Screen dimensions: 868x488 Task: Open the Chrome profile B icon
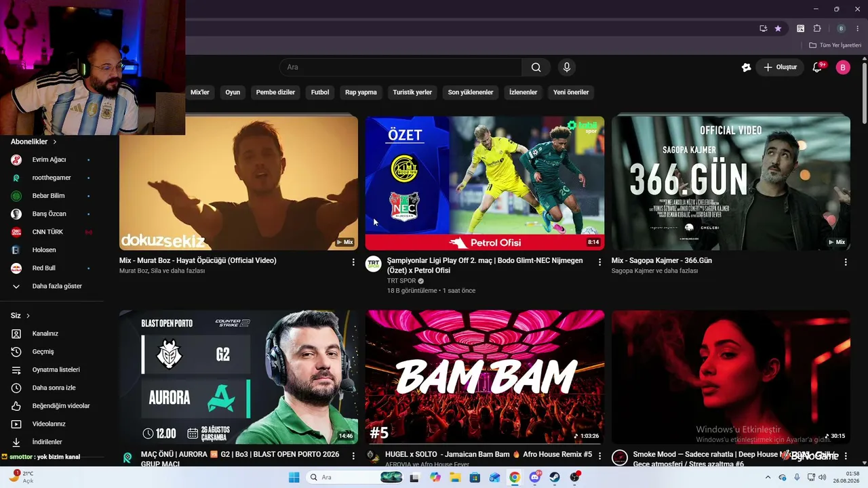tap(842, 28)
